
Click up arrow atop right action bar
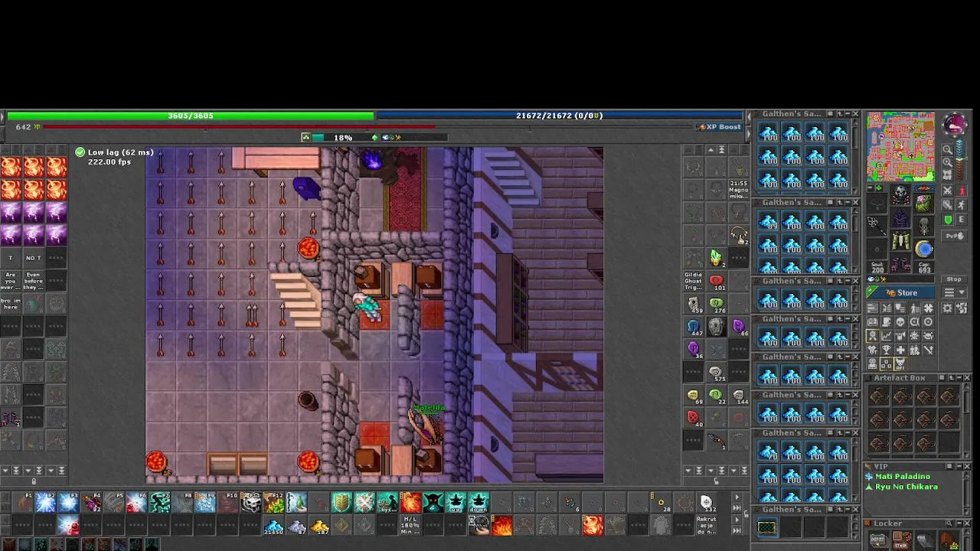point(711,150)
